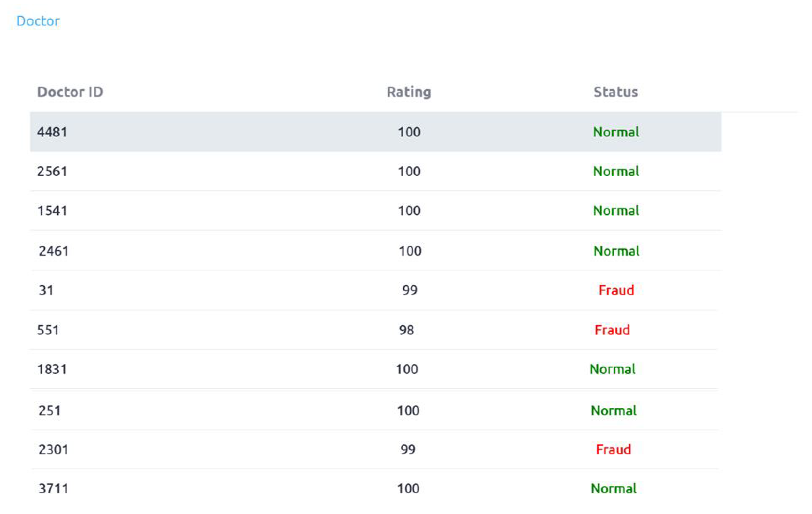Click Fraud status of doctor 31
This screenshot has width=812, height=514.
point(616,291)
